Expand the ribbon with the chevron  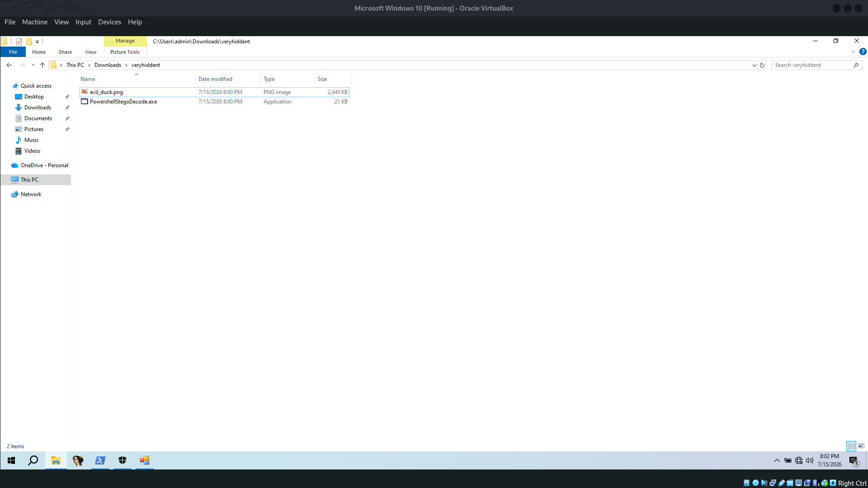coord(853,52)
